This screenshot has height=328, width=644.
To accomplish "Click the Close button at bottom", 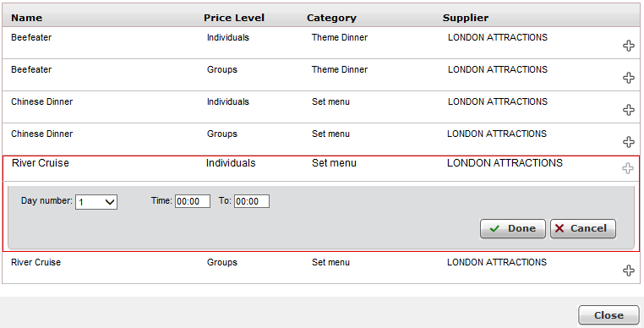I will point(609,315).
